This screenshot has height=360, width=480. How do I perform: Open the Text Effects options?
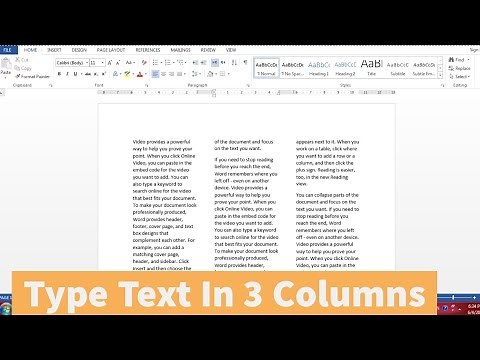point(116,74)
